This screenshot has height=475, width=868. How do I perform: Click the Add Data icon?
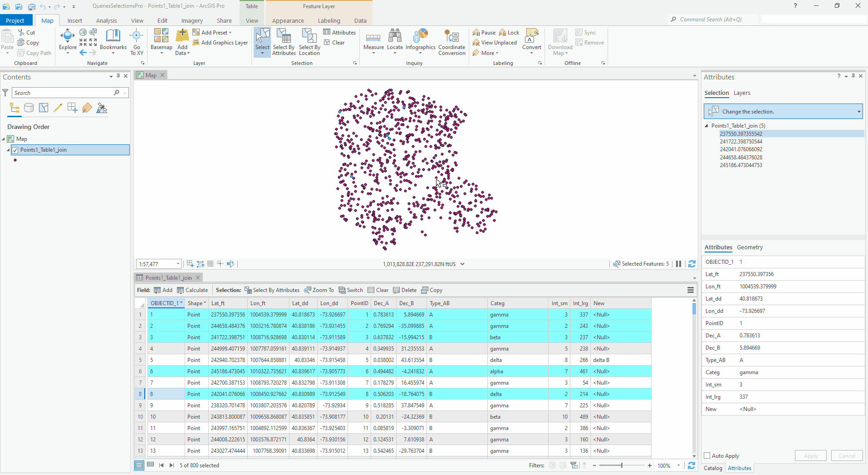click(x=182, y=36)
